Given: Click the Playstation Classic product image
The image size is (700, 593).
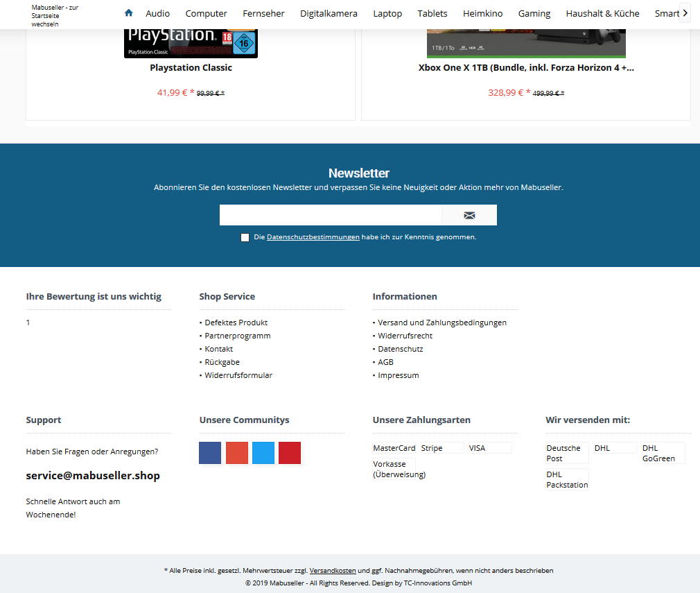Looking at the screenshot, I should point(191,44).
